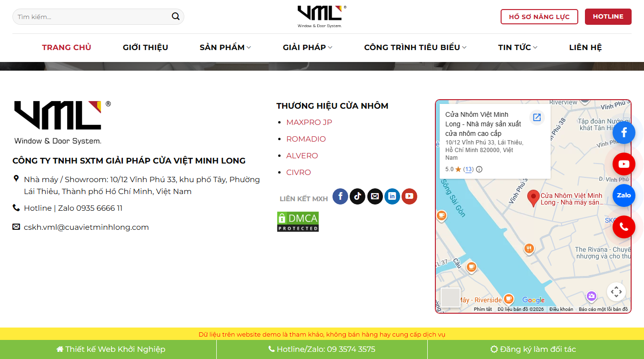Open the GIỚI THIỆU menu item
Viewport: 644px width, 359px height.
tap(145, 47)
